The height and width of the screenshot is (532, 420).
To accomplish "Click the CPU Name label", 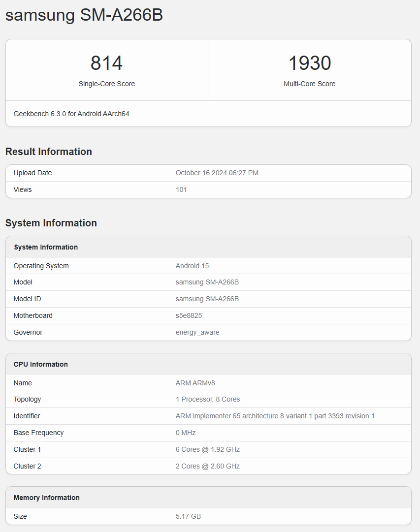I will [23, 383].
